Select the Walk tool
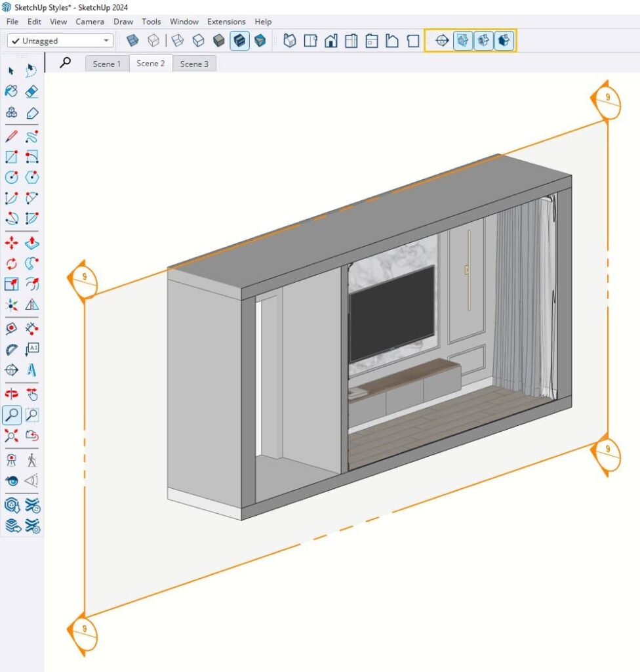This screenshot has height=672, width=640. [x=31, y=459]
